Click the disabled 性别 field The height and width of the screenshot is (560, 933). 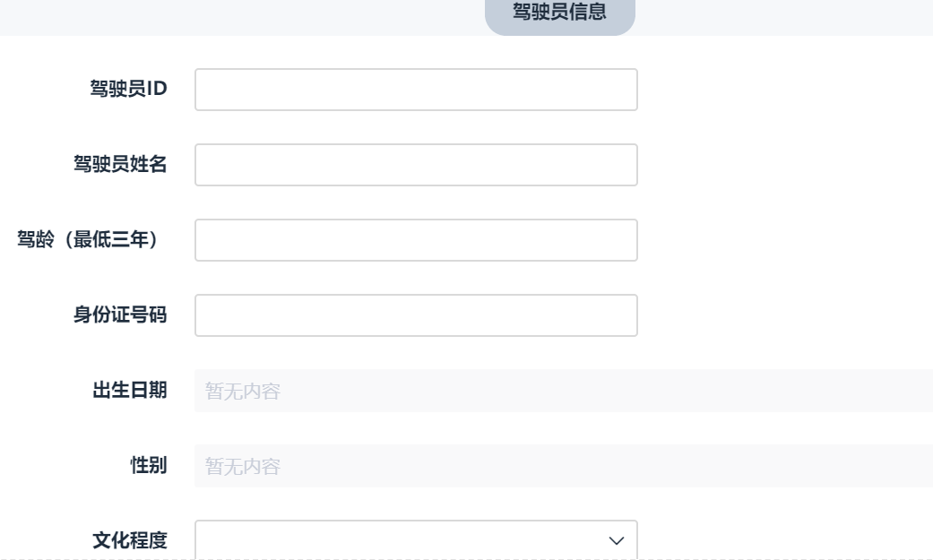click(563, 466)
